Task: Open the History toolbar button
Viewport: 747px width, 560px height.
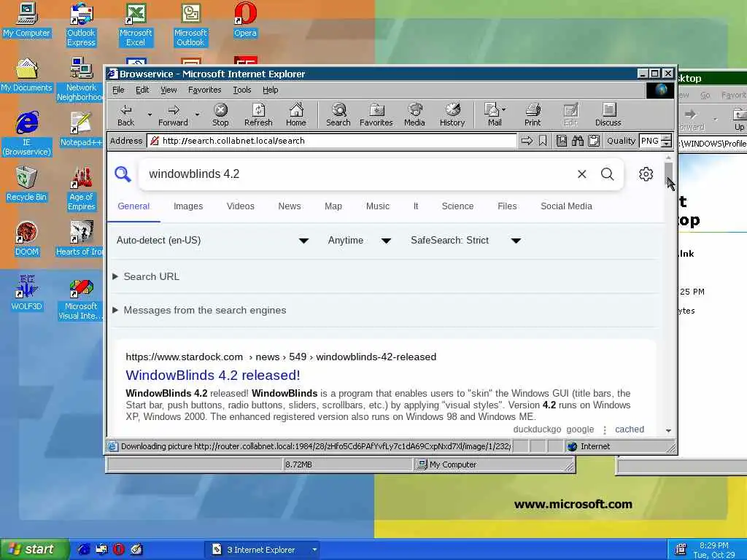Action: 452,114
